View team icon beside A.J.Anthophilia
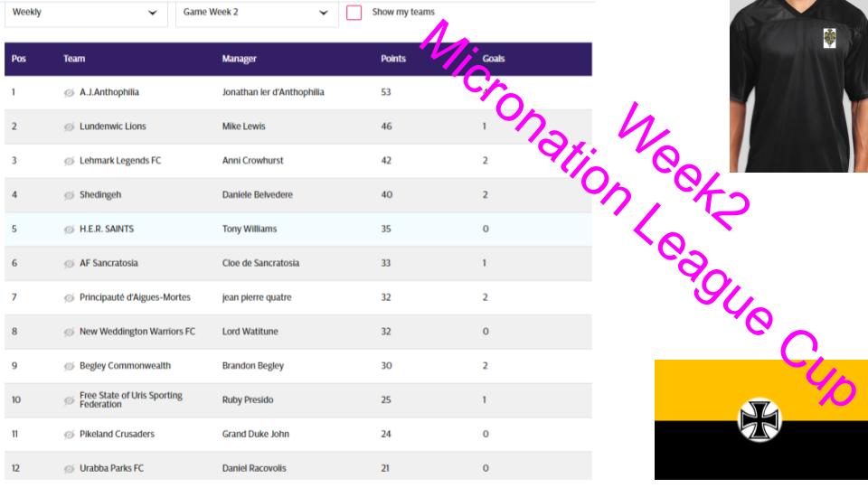Image resolution: width=868 pixels, height=488 pixels. (x=69, y=93)
